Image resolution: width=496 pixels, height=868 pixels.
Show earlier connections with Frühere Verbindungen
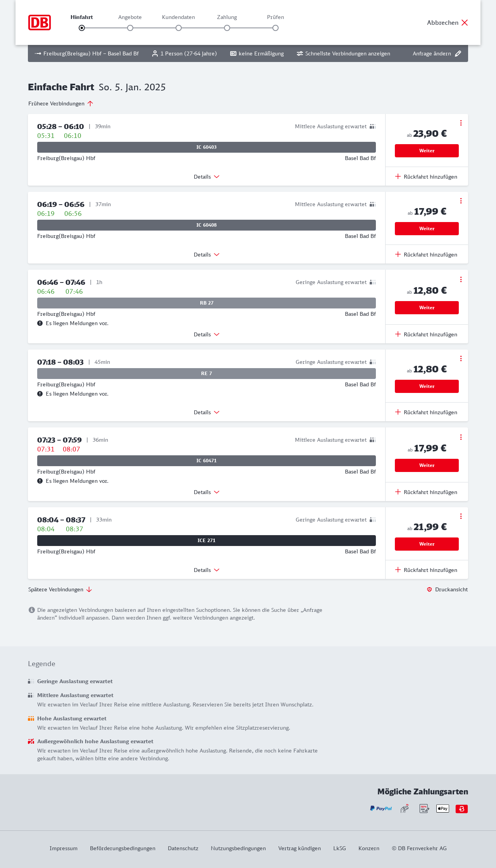pyautogui.click(x=61, y=103)
